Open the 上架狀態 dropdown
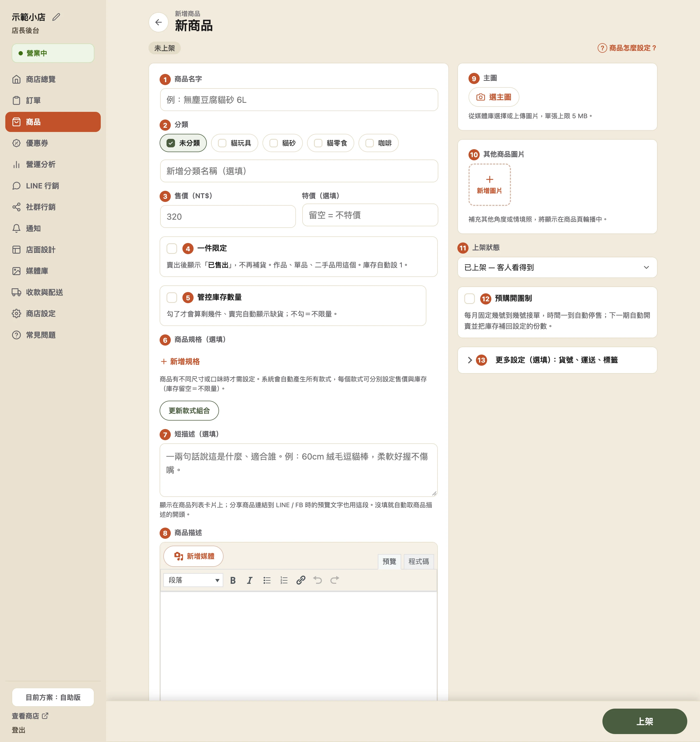The image size is (700, 742). click(x=557, y=268)
